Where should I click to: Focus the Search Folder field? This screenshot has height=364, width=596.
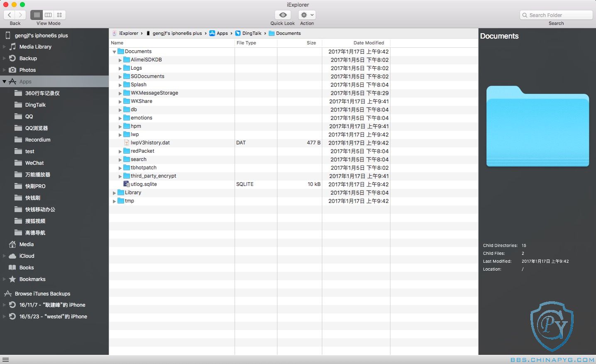point(556,15)
